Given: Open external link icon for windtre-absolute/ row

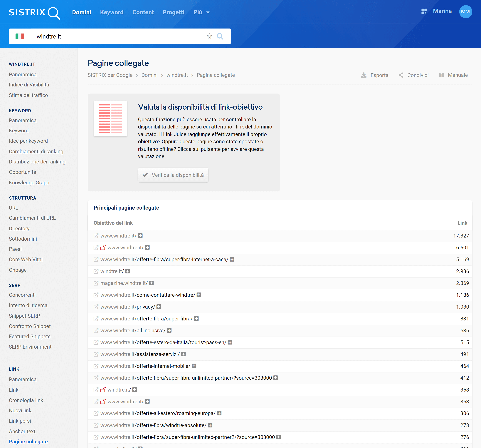Looking at the screenshot, I should pyautogui.click(x=96, y=425).
